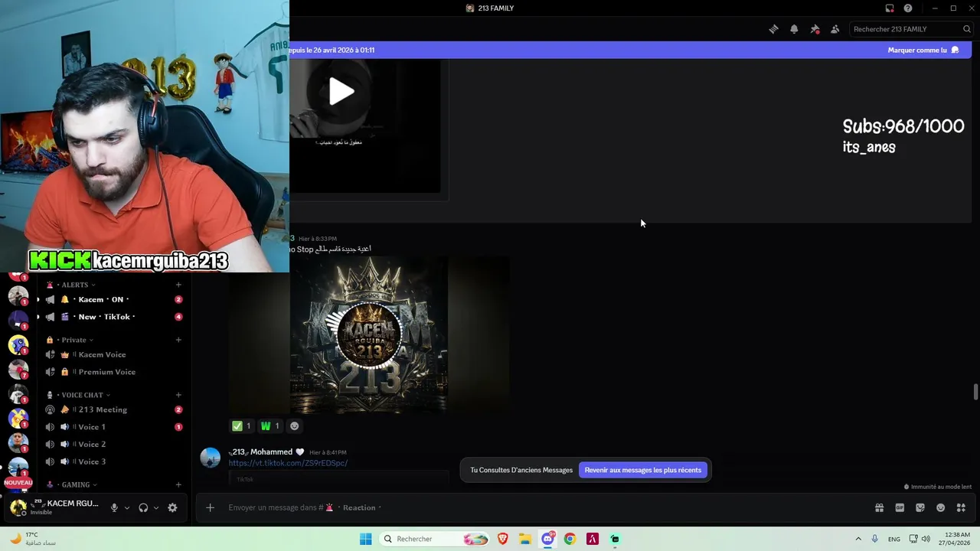Open the apps launcher icon in message bar
Screen dimensions: 980x551
[x=961, y=507]
